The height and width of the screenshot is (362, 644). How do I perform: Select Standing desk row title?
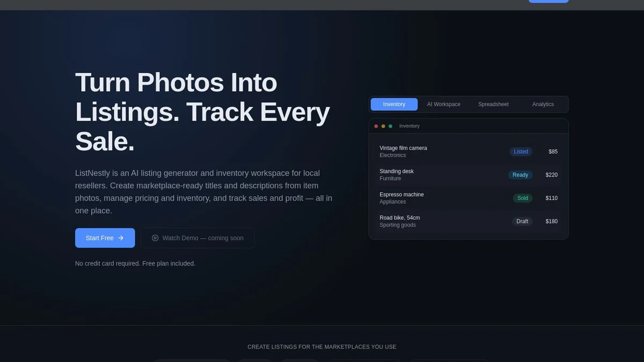pyautogui.click(x=397, y=171)
